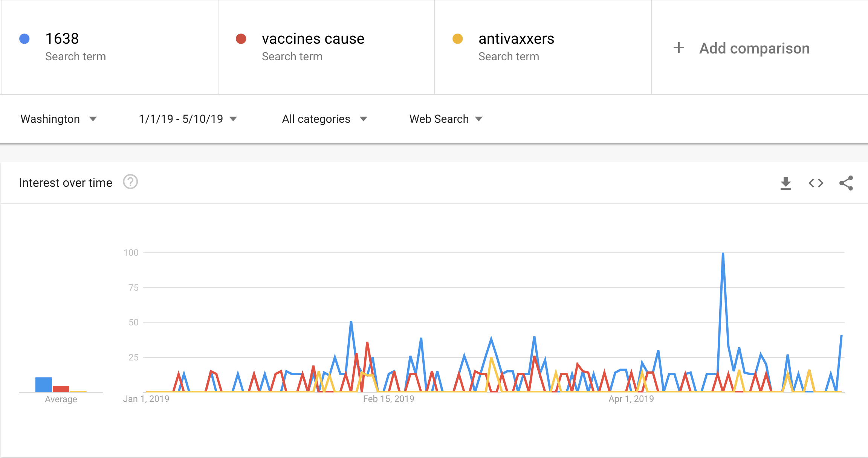868x458 pixels.
Task: Edit the vaccines cause search term
Action: click(313, 39)
